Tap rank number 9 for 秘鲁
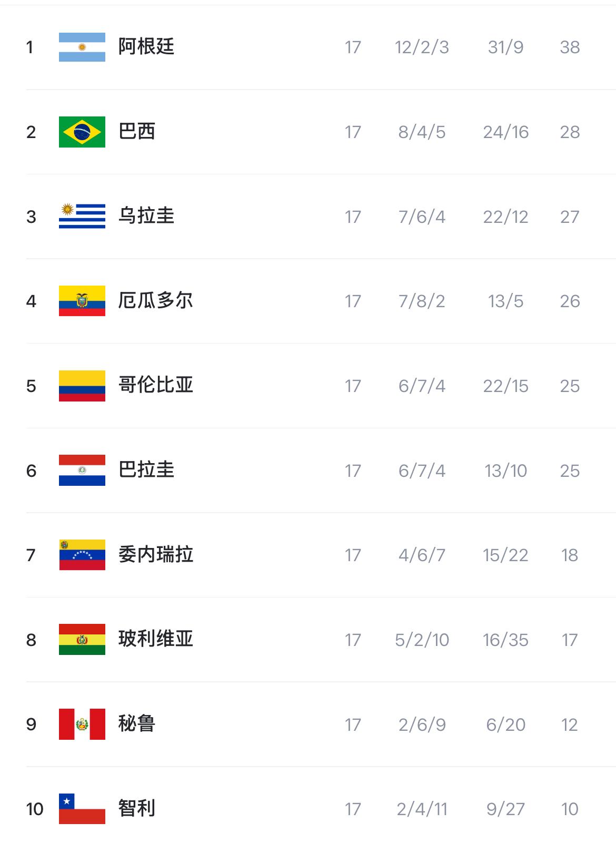 pyautogui.click(x=31, y=724)
